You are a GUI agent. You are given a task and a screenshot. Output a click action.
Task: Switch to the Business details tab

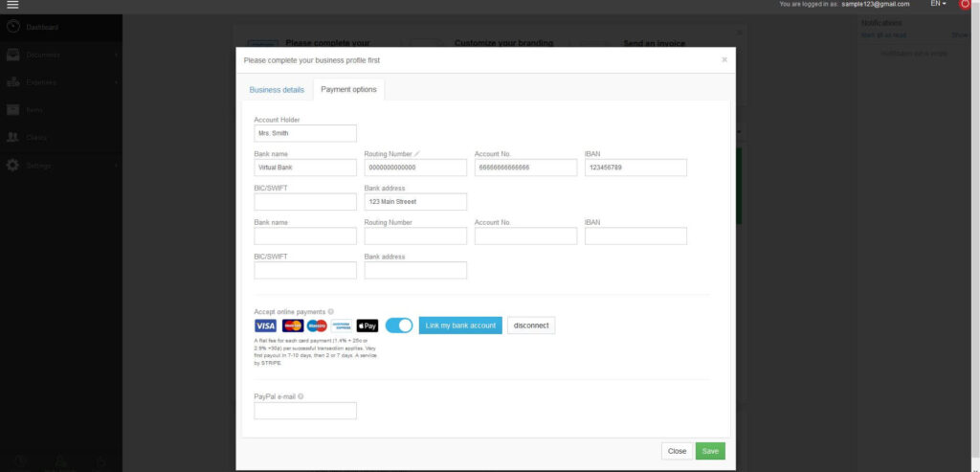pos(277,90)
